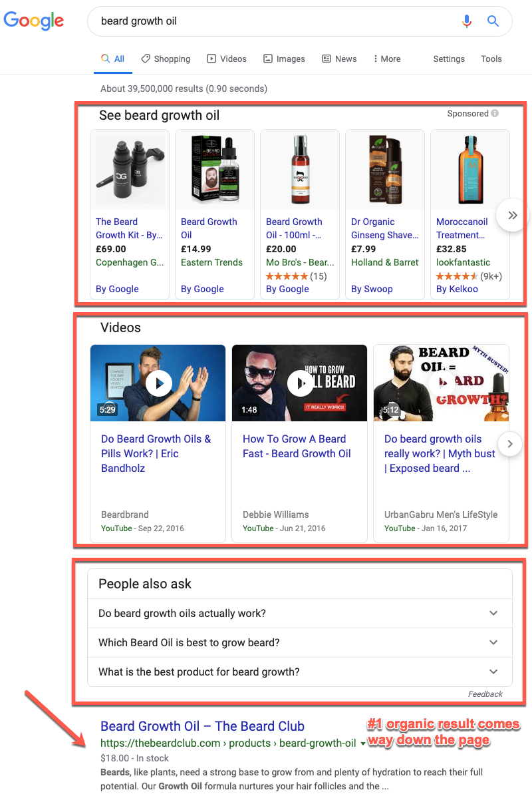
Task: Expand 'What is the best product for beard growth?'
Action: click(x=493, y=672)
